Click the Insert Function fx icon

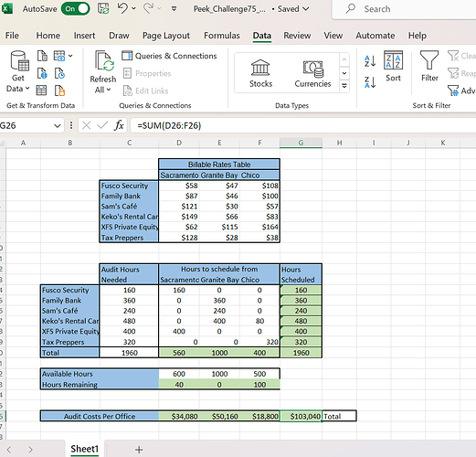pyautogui.click(x=119, y=125)
